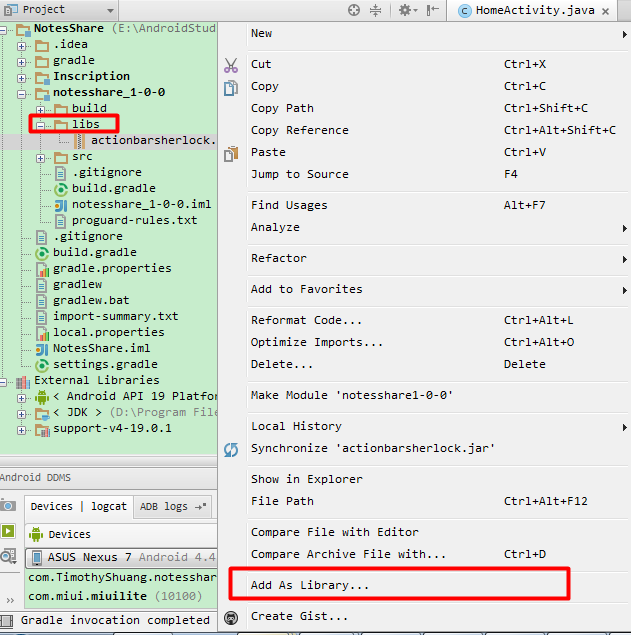Click the DDMS screen capture camera icon
This screenshot has height=635, width=631.
coord(8,505)
